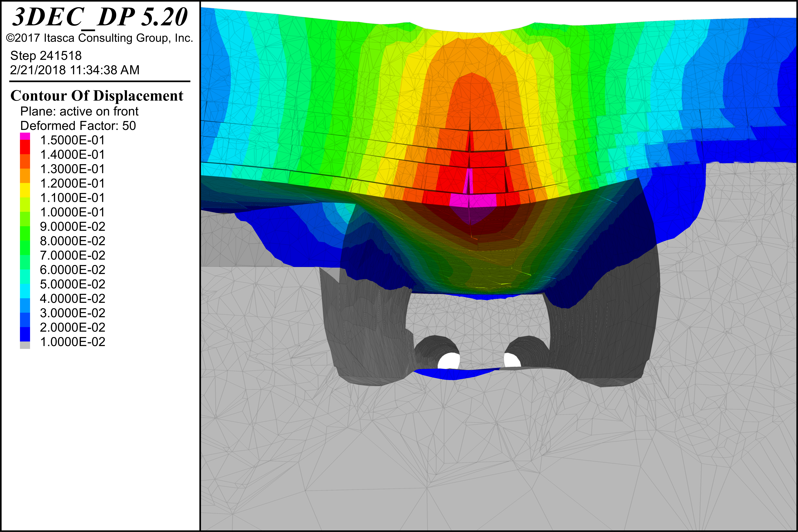Click the 'Step 241518' text

pos(46,56)
